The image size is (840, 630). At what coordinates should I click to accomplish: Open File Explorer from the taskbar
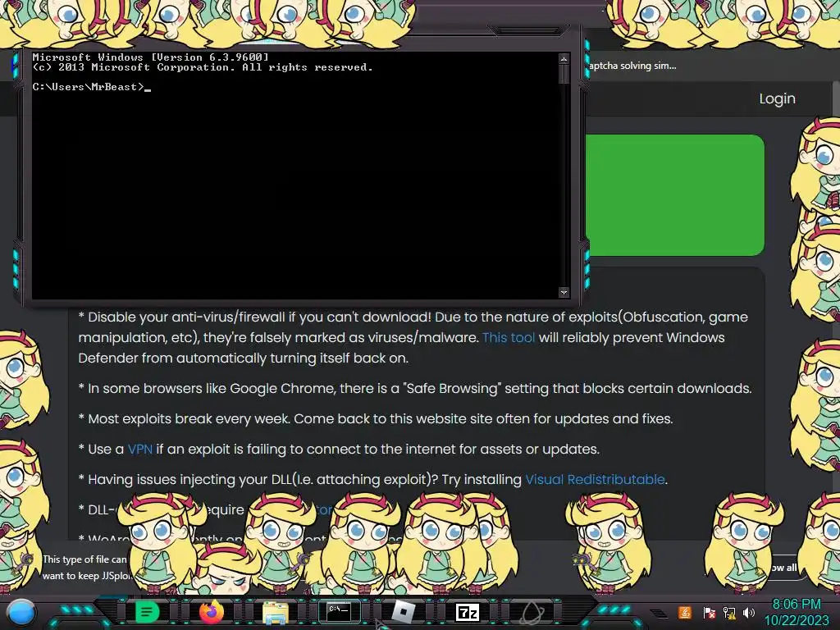[276, 612]
